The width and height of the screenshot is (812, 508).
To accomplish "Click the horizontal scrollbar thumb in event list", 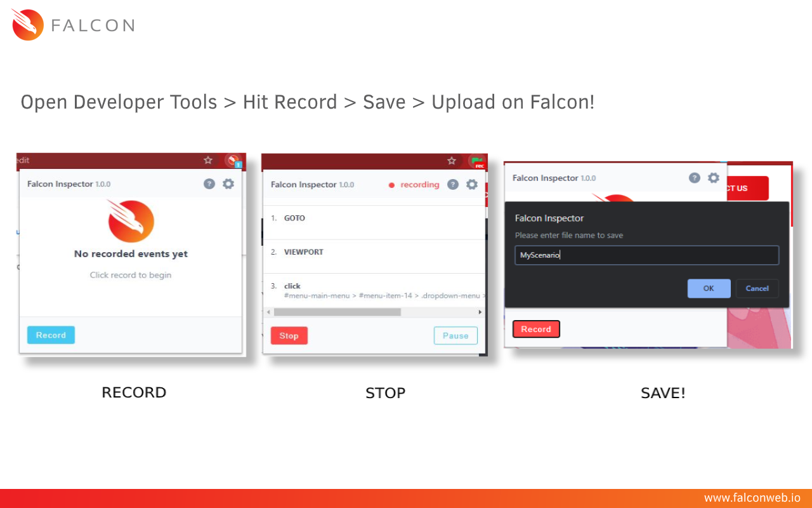I will pos(337,312).
